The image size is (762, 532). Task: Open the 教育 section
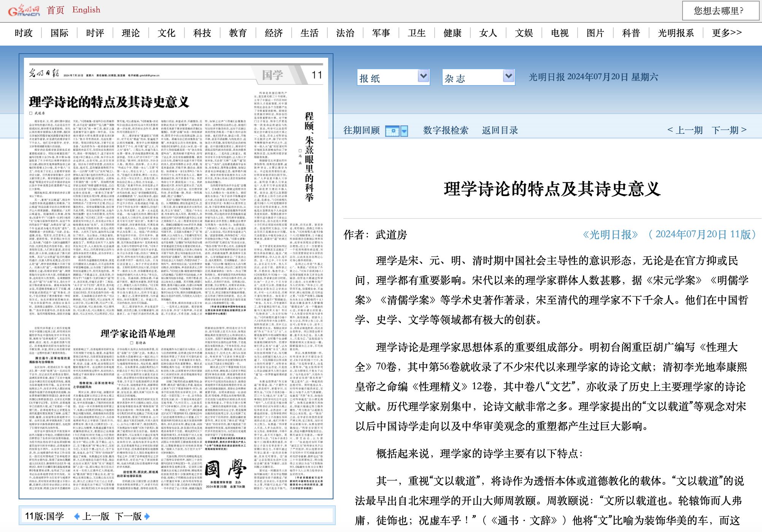coord(238,33)
